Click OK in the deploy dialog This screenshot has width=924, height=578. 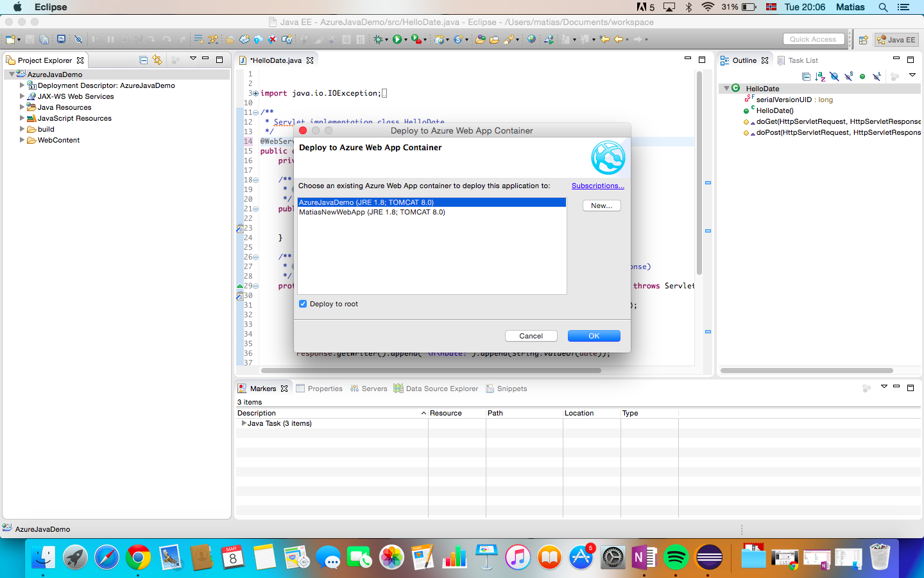pos(594,336)
